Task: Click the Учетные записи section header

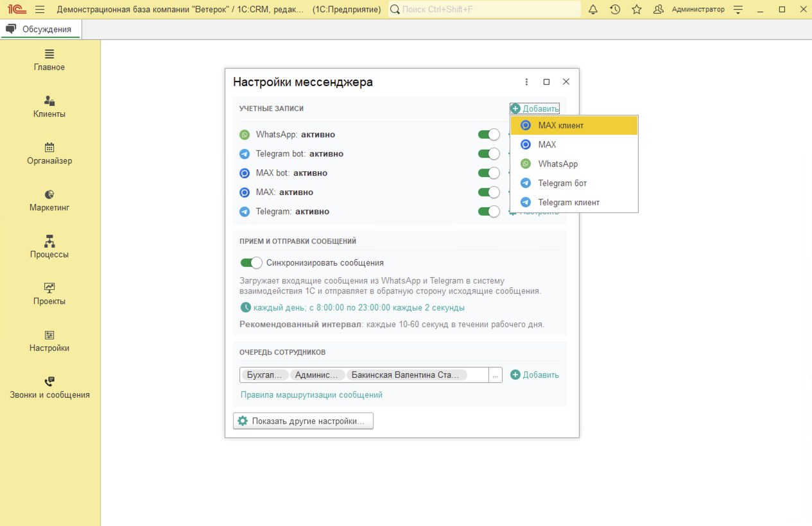Action: 272,109
